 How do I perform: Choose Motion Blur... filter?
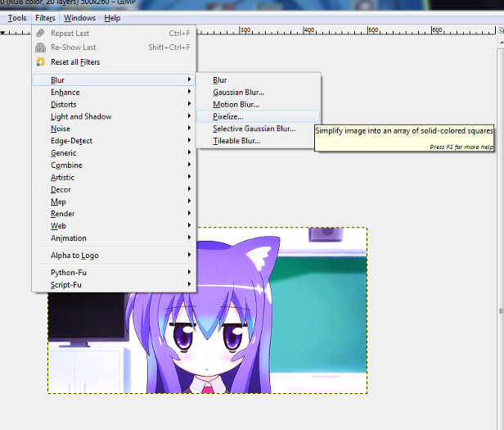259,104
